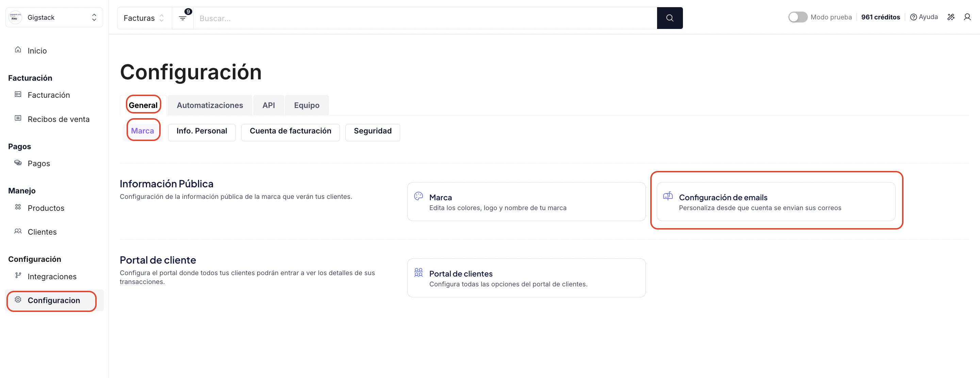The height and width of the screenshot is (378, 980).
Task: Click the palette icon on Marca card
Action: (419, 196)
